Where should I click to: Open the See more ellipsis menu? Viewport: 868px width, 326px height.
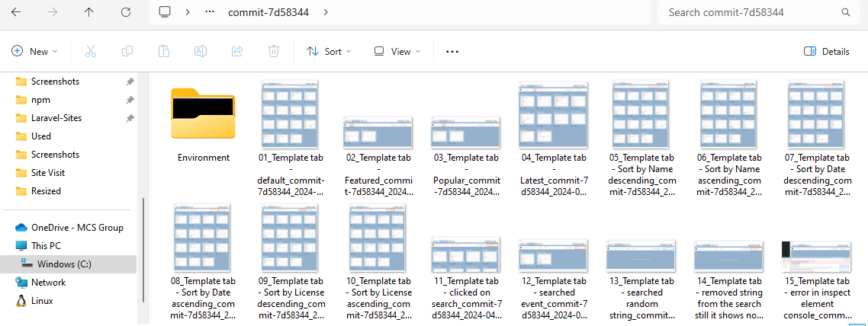click(x=452, y=51)
